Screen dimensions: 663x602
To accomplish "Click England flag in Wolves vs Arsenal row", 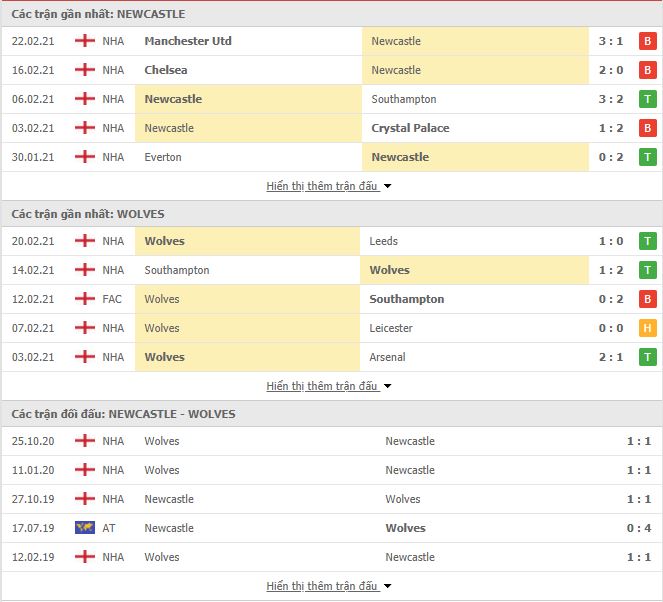I will click(x=85, y=357).
